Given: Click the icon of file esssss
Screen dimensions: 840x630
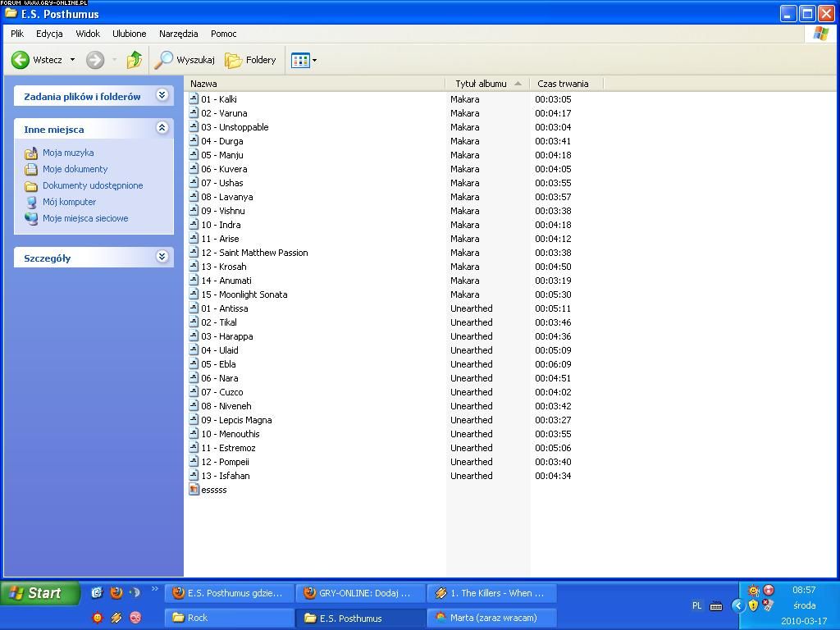Looking at the screenshot, I should pos(194,489).
